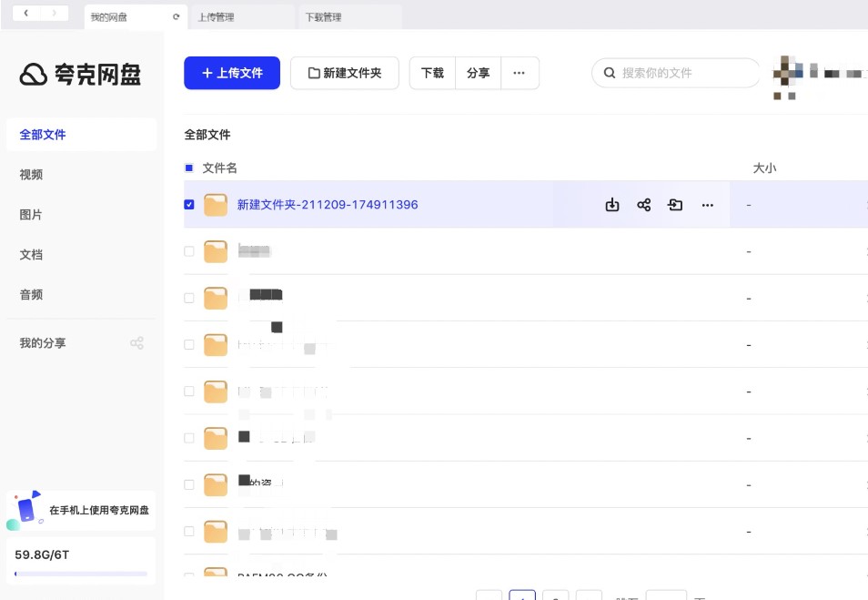
Task: Click the share icon on the selected folder row
Action: pos(644,205)
